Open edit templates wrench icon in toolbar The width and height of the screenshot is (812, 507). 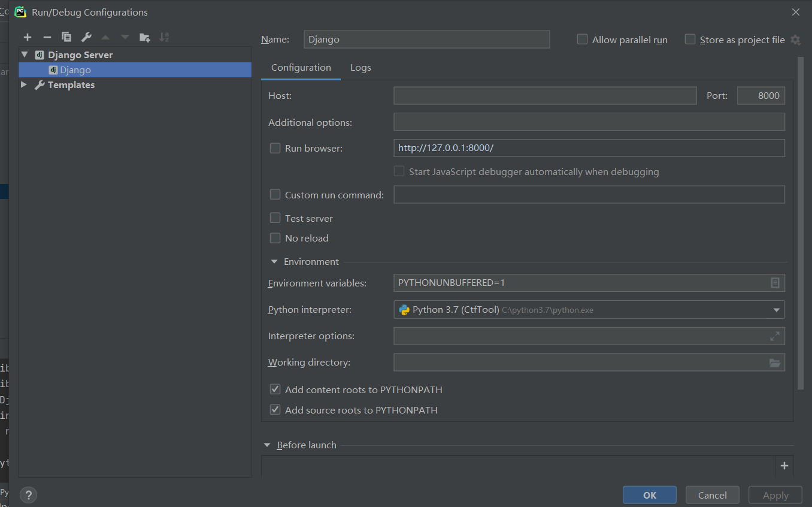tap(86, 37)
